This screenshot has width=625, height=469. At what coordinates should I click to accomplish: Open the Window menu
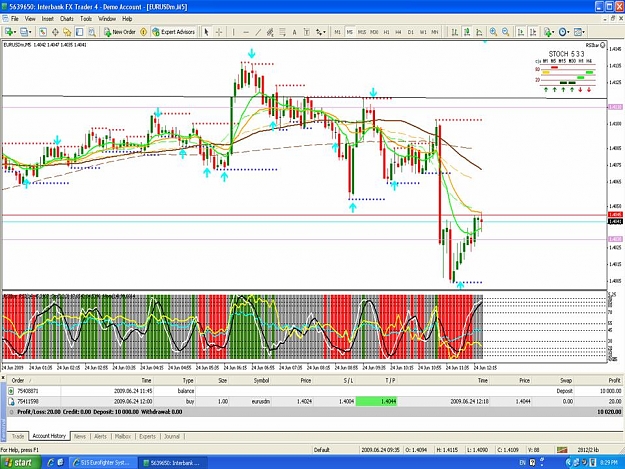point(107,19)
